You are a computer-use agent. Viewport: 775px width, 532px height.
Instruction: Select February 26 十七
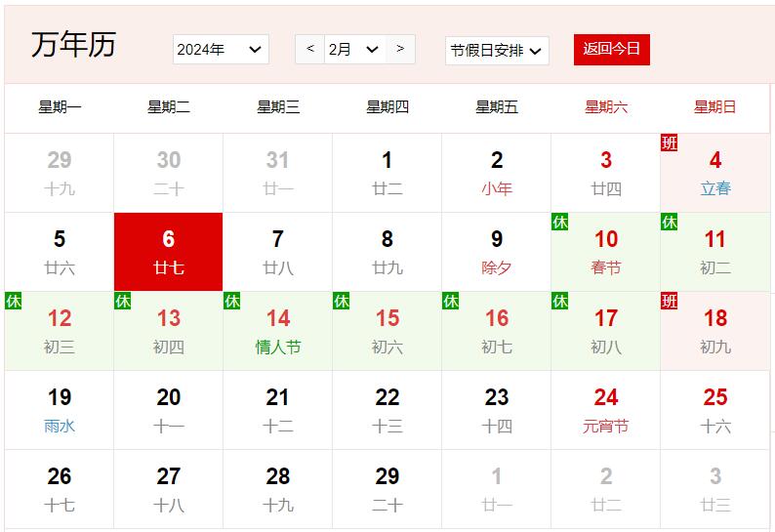point(60,489)
